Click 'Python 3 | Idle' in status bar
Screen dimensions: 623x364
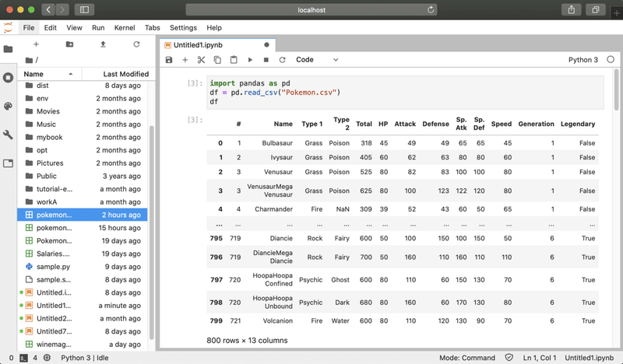[x=85, y=358]
